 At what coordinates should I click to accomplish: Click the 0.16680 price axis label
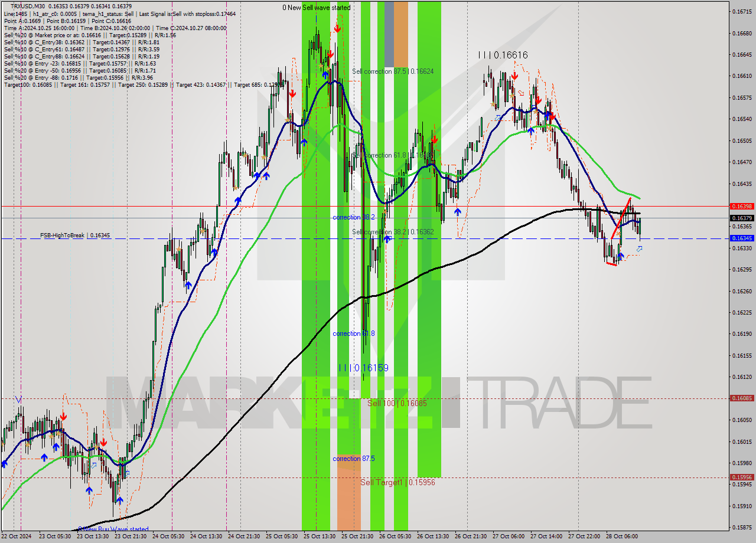point(742,33)
